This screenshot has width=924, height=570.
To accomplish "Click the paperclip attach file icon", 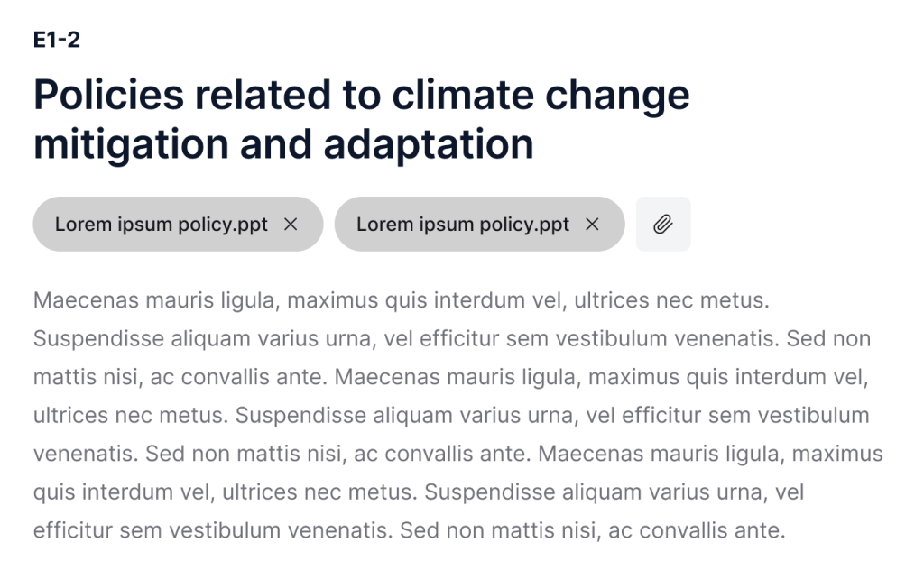I will pos(663,225).
